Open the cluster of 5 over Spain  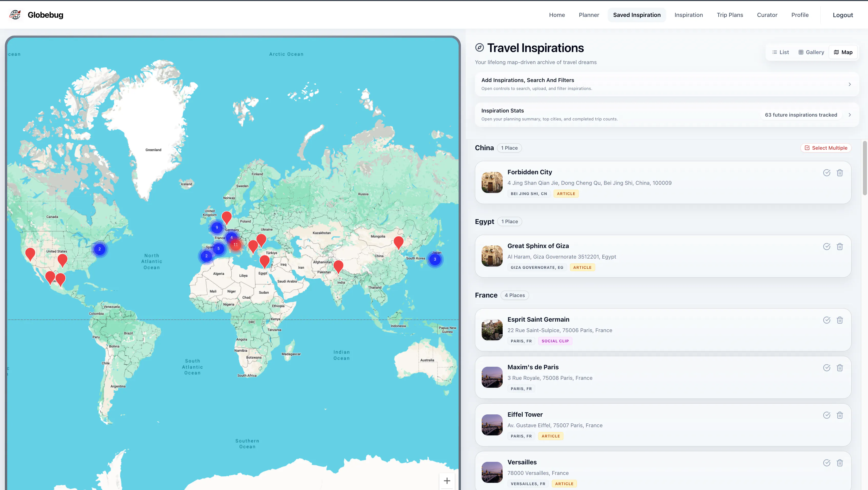pos(218,249)
